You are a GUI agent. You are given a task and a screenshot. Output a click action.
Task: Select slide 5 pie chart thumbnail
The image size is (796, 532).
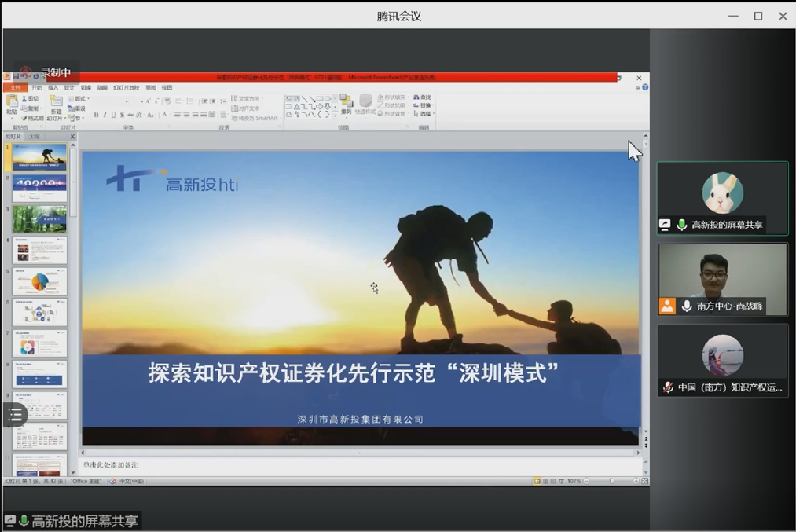coord(39,281)
